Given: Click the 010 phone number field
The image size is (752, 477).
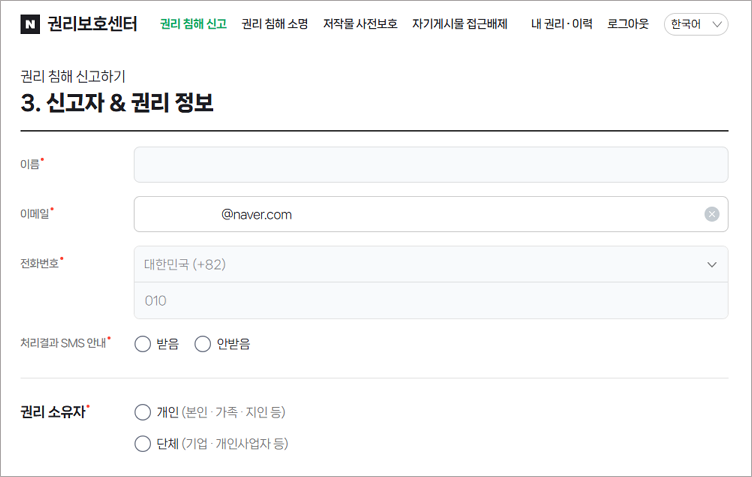Looking at the screenshot, I should point(430,300).
